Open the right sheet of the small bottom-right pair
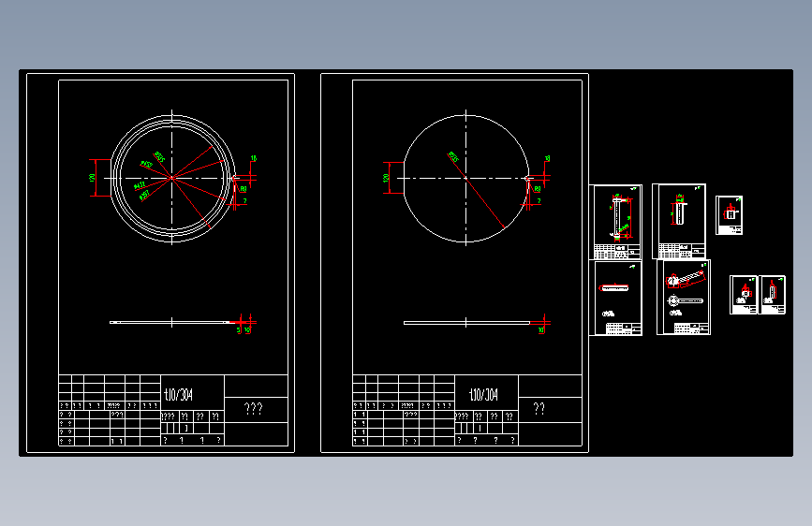This screenshot has height=526, width=812. pyautogui.click(x=772, y=295)
